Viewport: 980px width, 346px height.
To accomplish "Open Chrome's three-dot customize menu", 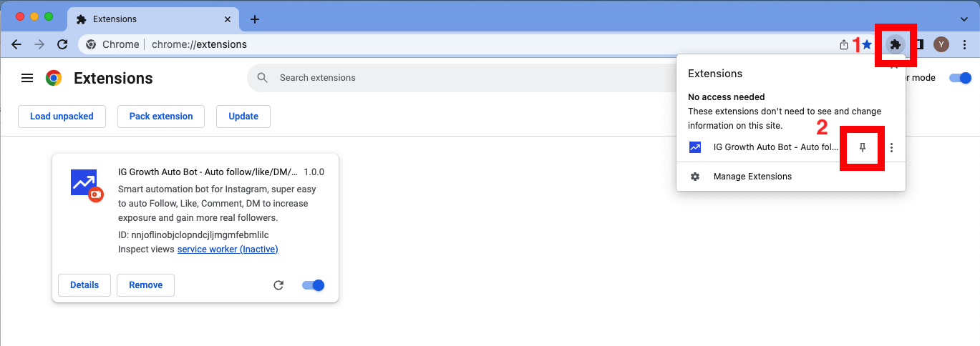I will pyautogui.click(x=965, y=44).
